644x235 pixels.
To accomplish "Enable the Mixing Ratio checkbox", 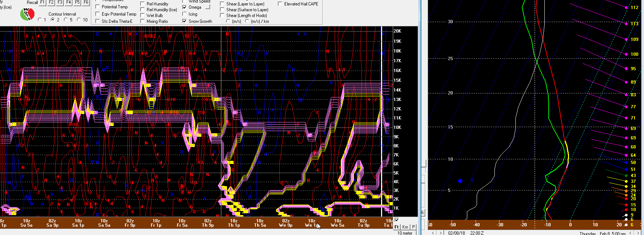I will point(142,21).
